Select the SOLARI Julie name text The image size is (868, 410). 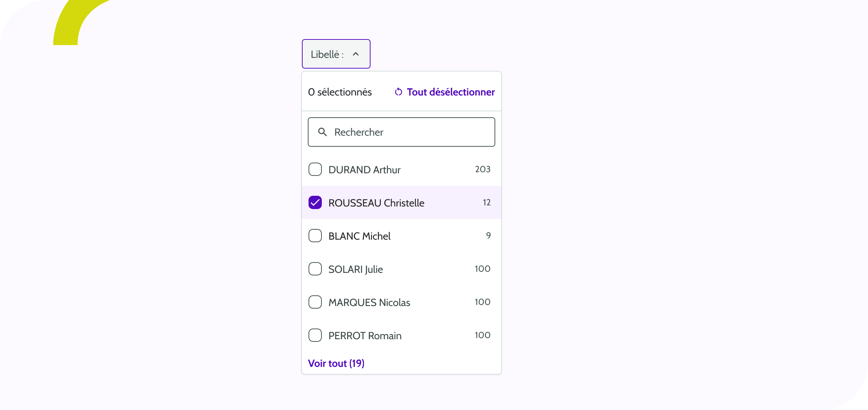[x=355, y=269]
